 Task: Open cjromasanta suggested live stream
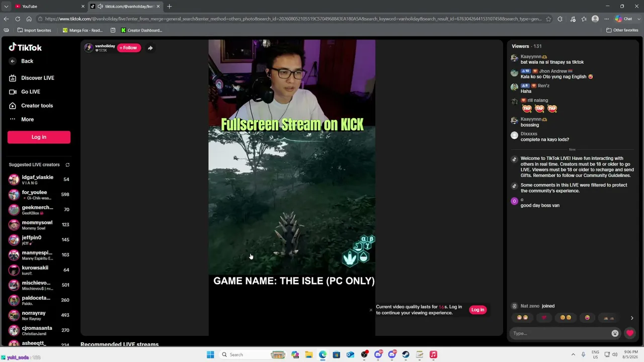click(x=39, y=330)
